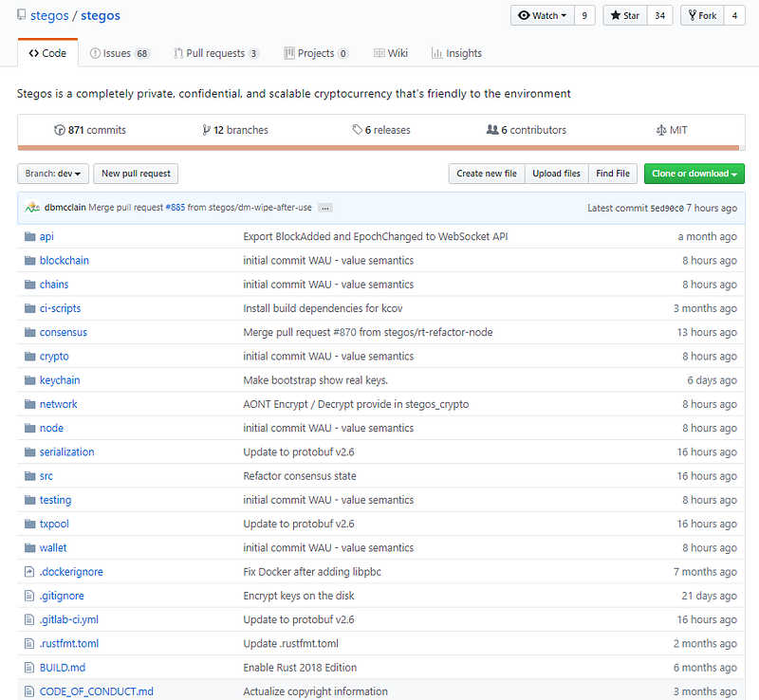This screenshot has width=759, height=700.
Task: Open the Pull requests tab
Action: 215,53
